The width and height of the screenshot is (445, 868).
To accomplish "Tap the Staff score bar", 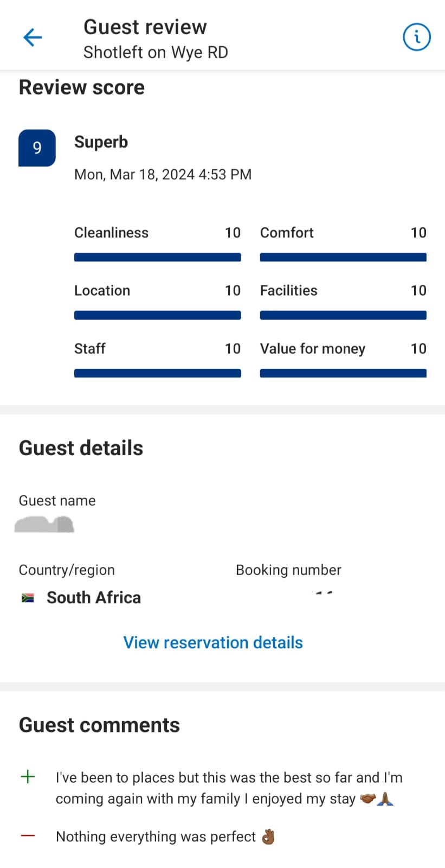I will click(157, 373).
